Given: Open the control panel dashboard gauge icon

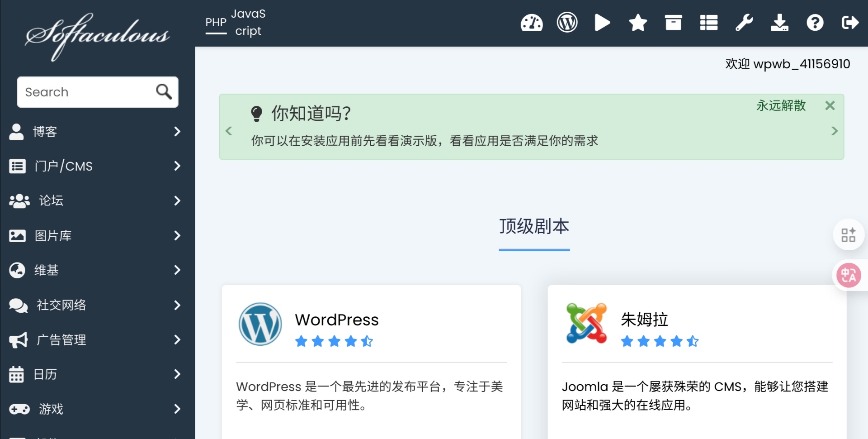Looking at the screenshot, I should click(x=532, y=23).
